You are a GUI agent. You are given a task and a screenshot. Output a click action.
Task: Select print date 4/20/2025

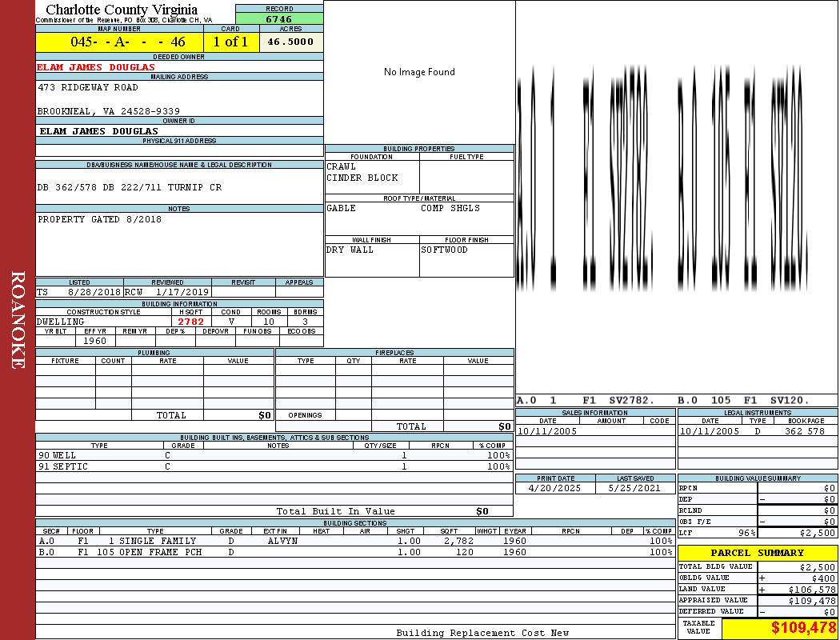tap(554, 489)
